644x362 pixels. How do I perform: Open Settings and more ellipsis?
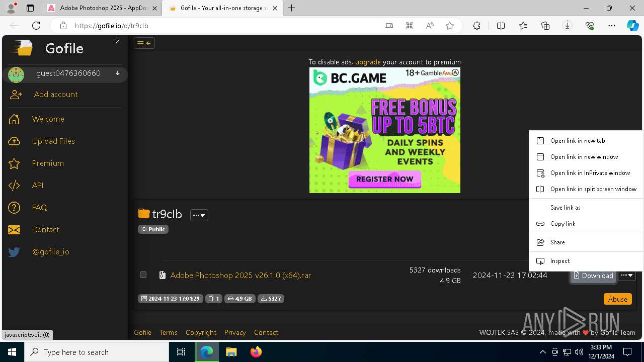612,26
